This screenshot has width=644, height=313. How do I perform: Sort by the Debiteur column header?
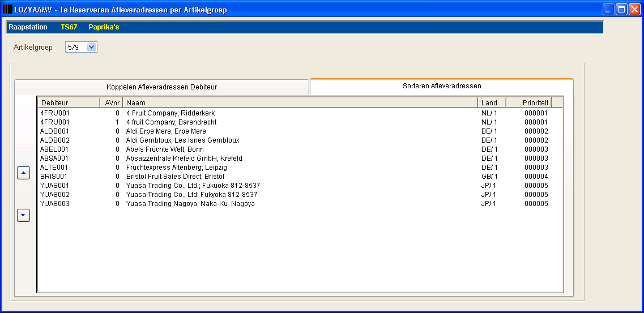69,102
